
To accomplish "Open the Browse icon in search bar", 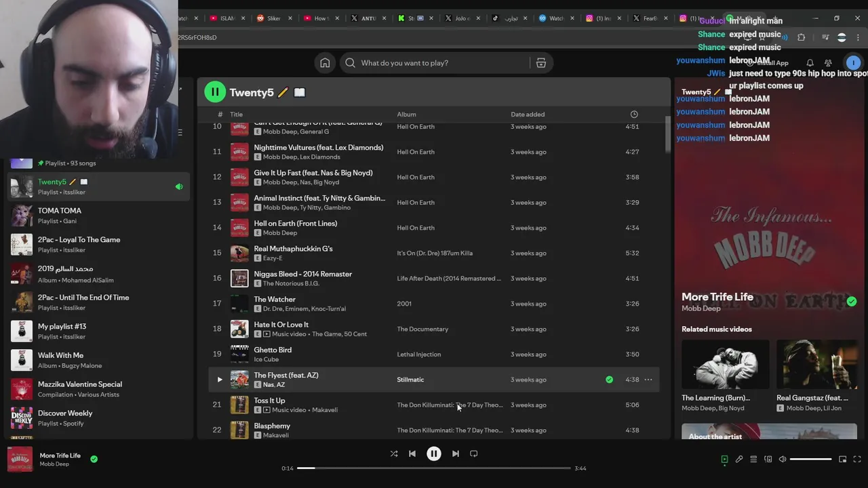I will [x=541, y=63].
